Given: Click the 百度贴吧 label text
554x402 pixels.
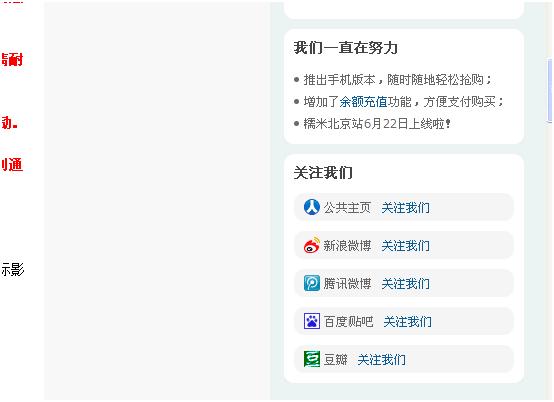Looking at the screenshot, I should (x=348, y=321).
